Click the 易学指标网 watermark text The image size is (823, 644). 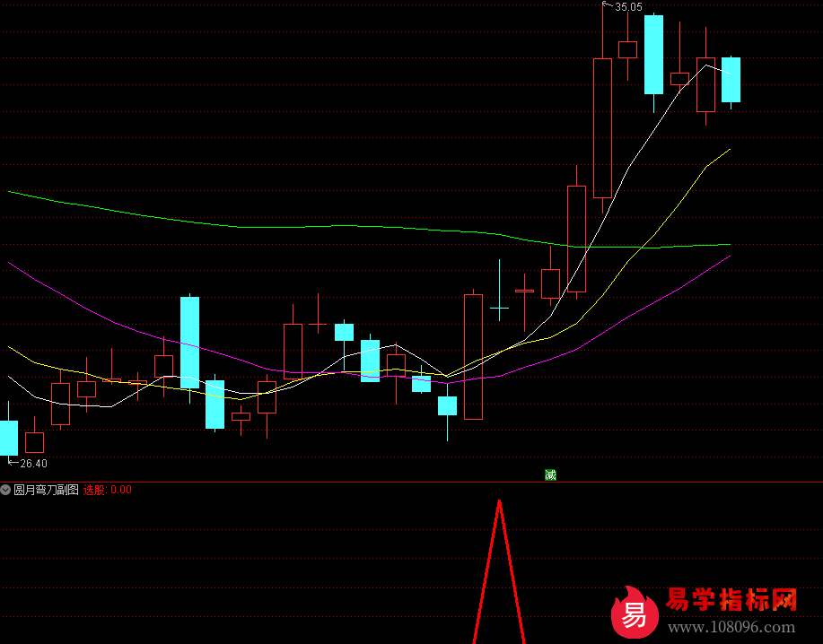(731, 600)
